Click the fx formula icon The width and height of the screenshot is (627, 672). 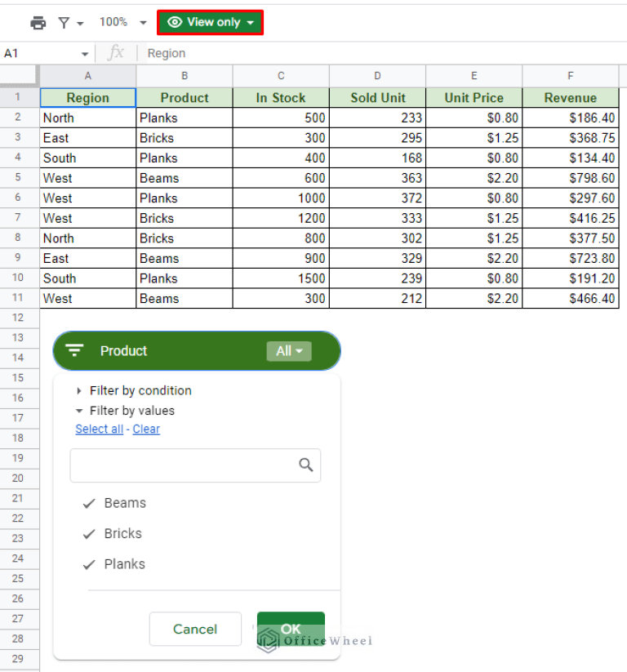(x=116, y=53)
